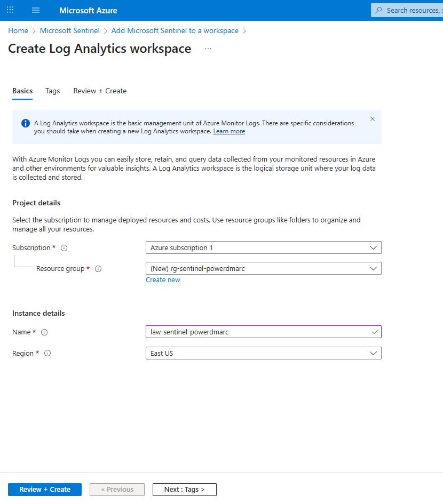
Task: Open the Resource group dropdown
Action: click(x=264, y=268)
